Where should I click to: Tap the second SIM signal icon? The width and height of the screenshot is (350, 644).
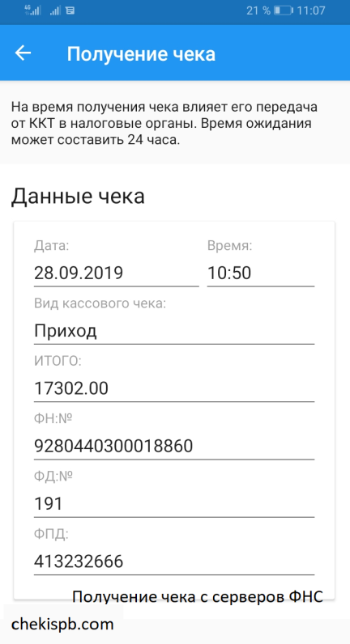[56, 11]
